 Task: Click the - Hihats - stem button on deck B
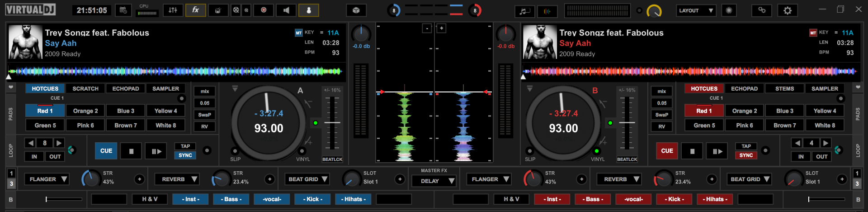tap(715, 199)
